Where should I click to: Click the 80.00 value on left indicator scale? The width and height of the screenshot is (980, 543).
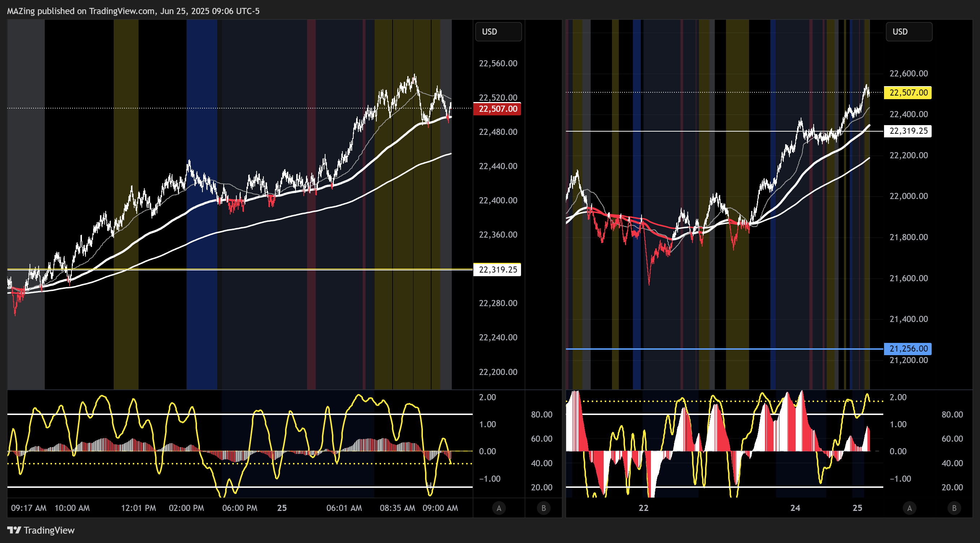542,415
